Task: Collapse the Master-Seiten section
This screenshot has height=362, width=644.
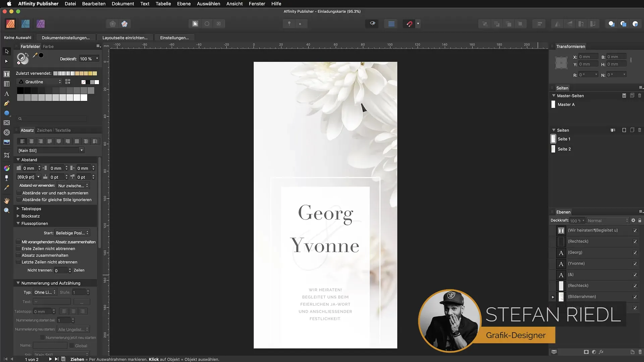Action: 554,96
